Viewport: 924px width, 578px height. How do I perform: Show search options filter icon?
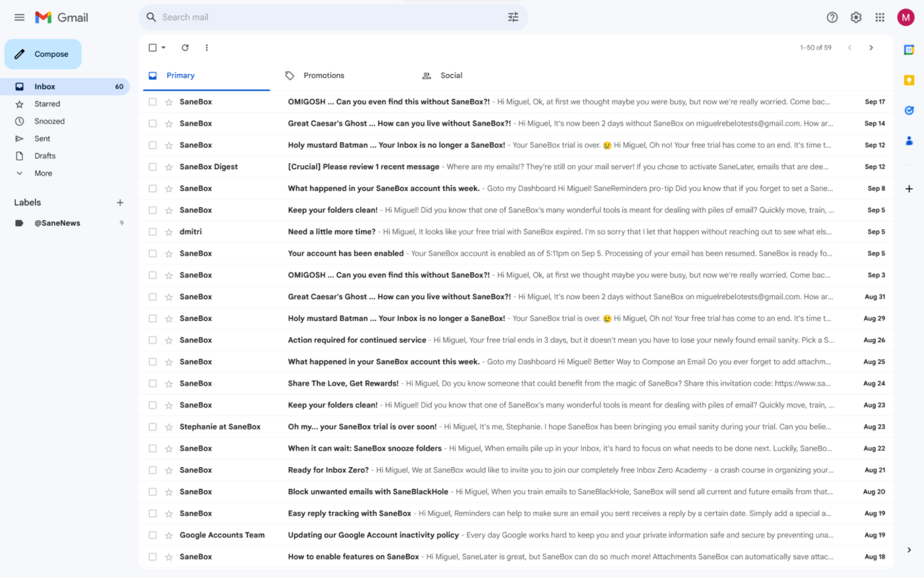click(513, 17)
